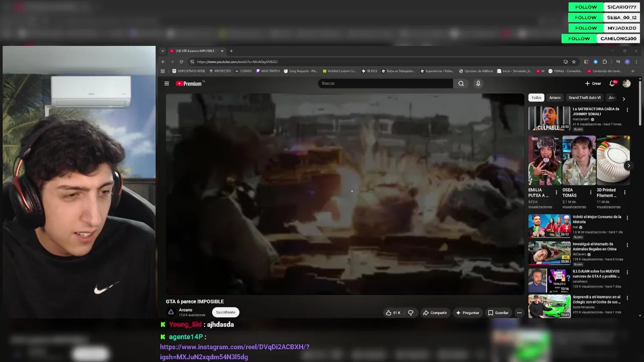Close the GTA 6 parece IMPOSIBLE tab
The width and height of the screenshot is (644, 362).
222,51
